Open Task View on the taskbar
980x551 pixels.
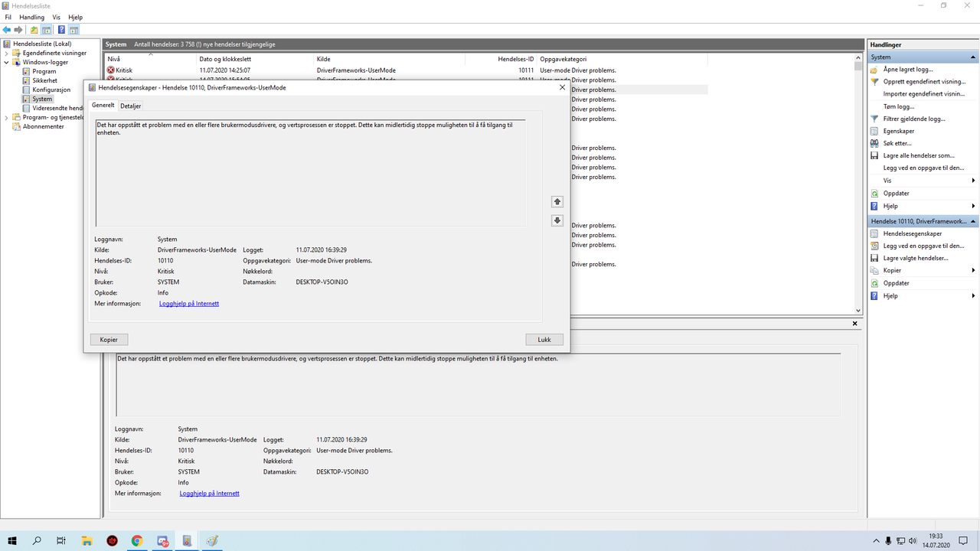61,540
